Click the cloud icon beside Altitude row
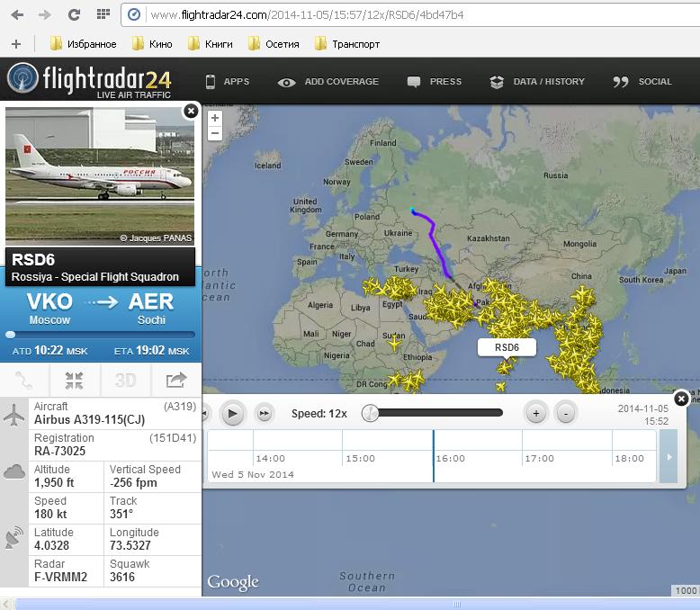Image resolution: width=700 pixels, height=610 pixels. point(14,471)
